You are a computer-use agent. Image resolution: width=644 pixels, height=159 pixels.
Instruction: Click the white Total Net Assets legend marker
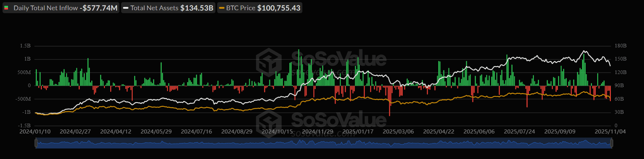pos(126,8)
